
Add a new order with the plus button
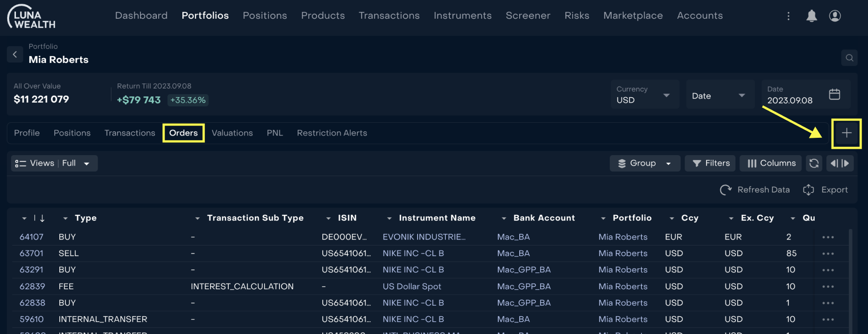(847, 133)
